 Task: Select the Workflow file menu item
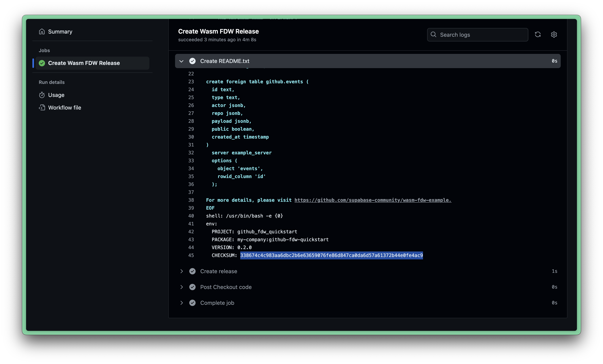click(x=64, y=107)
